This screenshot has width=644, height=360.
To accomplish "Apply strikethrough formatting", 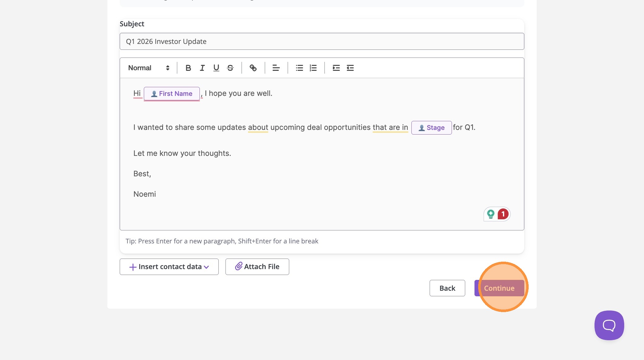I will (230, 68).
